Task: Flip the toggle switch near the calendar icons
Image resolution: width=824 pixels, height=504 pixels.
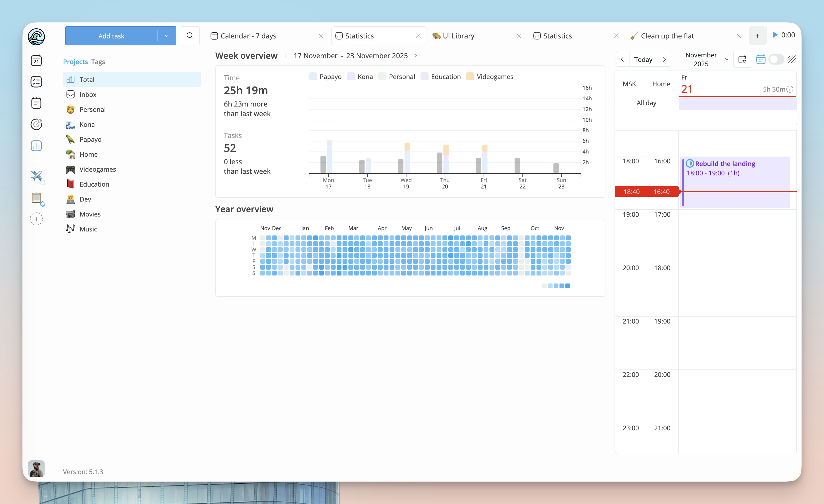Action: 776,59
